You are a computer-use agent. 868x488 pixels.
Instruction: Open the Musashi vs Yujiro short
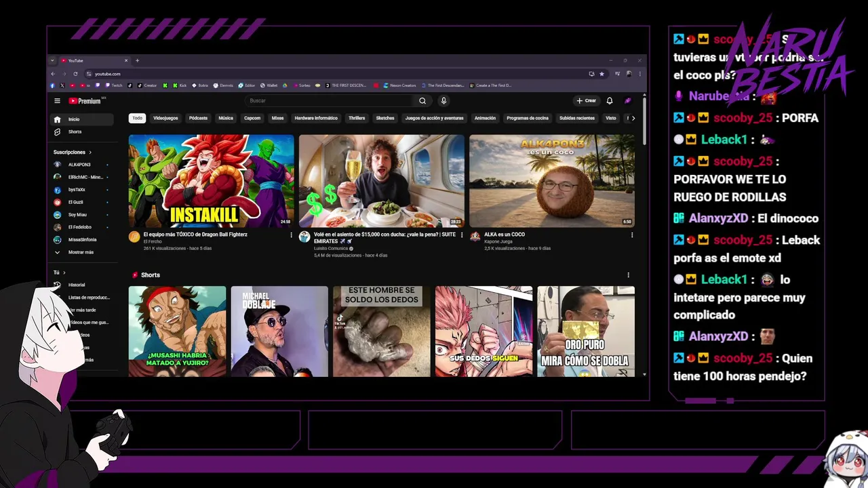click(x=178, y=331)
